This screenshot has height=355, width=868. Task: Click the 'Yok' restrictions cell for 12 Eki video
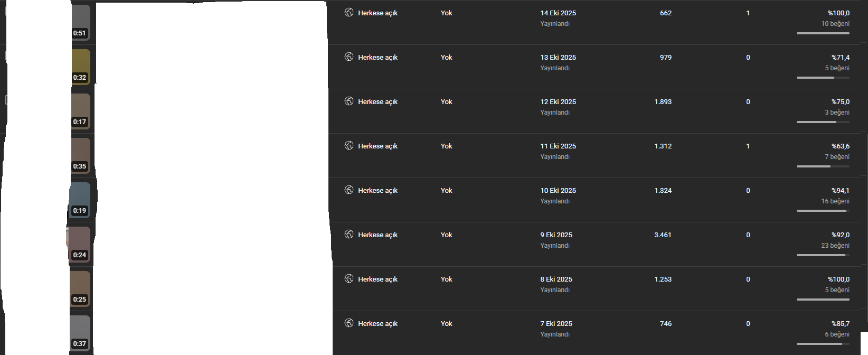(447, 102)
